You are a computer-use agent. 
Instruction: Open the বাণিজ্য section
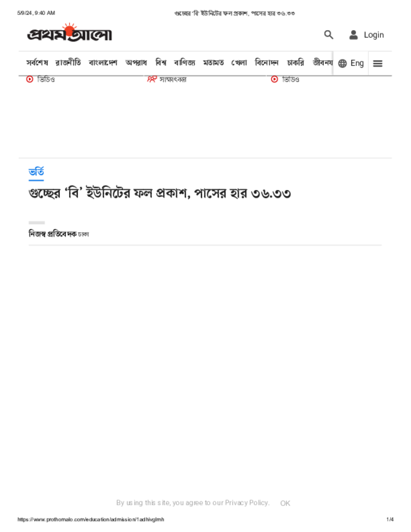tap(184, 63)
